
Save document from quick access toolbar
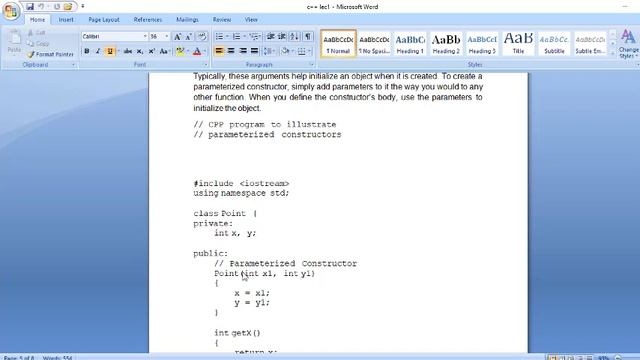click(30, 7)
